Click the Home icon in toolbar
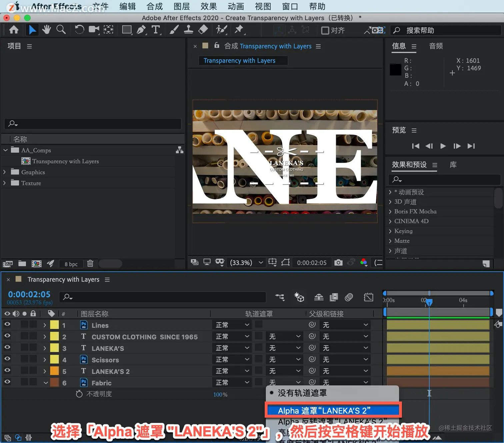The height and width of the screenshot is (443, 504). pyautogui.click(x=14, y=30)
